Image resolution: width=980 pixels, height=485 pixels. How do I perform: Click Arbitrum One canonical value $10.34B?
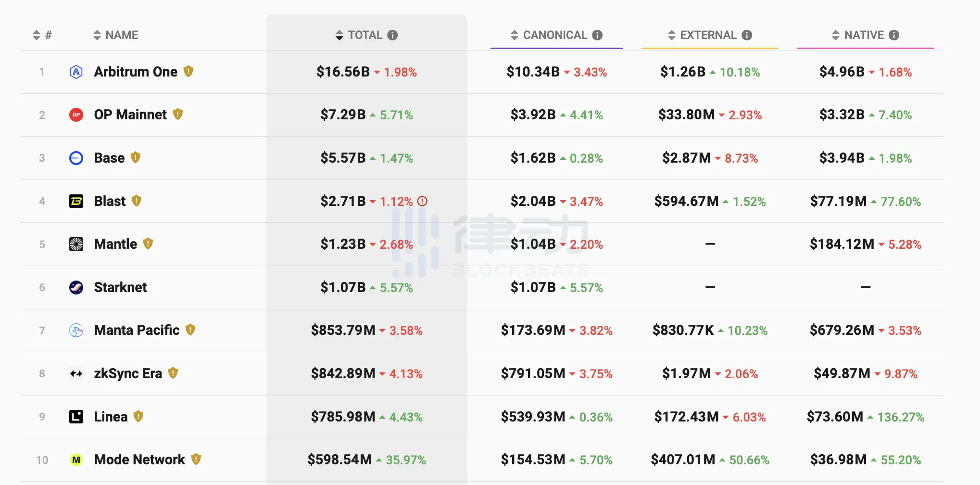533,72
